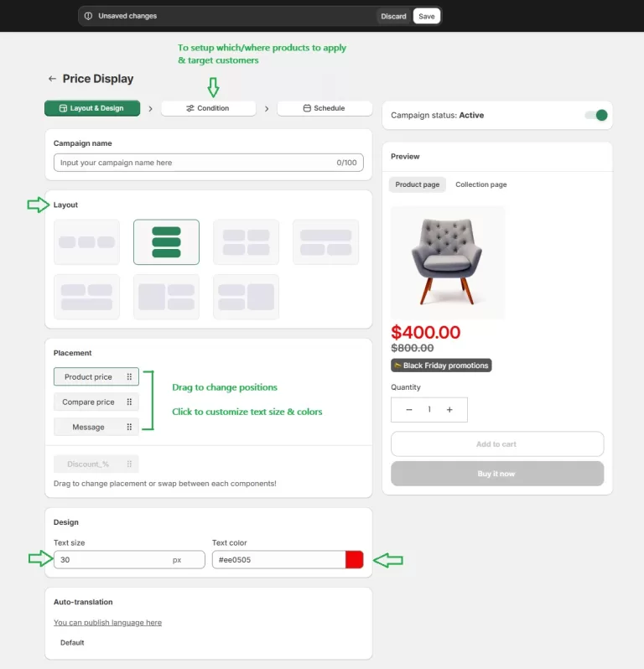Choose layout with two left and tall right block

tap(246, 297)
